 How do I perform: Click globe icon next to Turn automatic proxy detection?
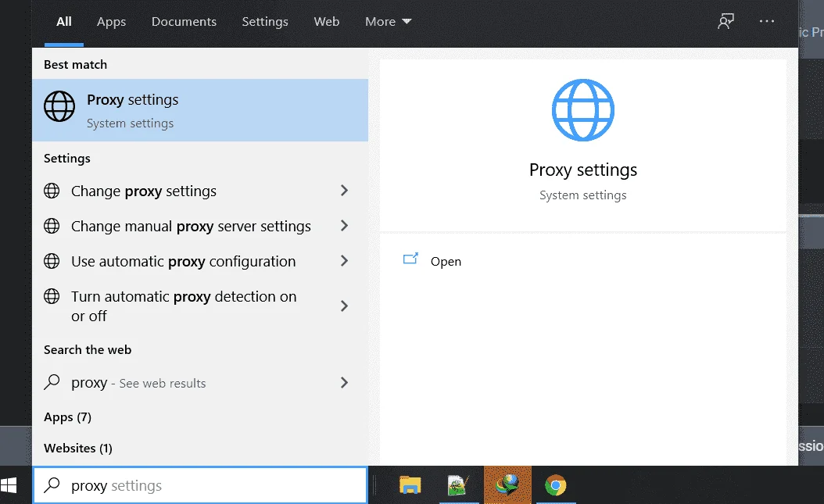52,296
